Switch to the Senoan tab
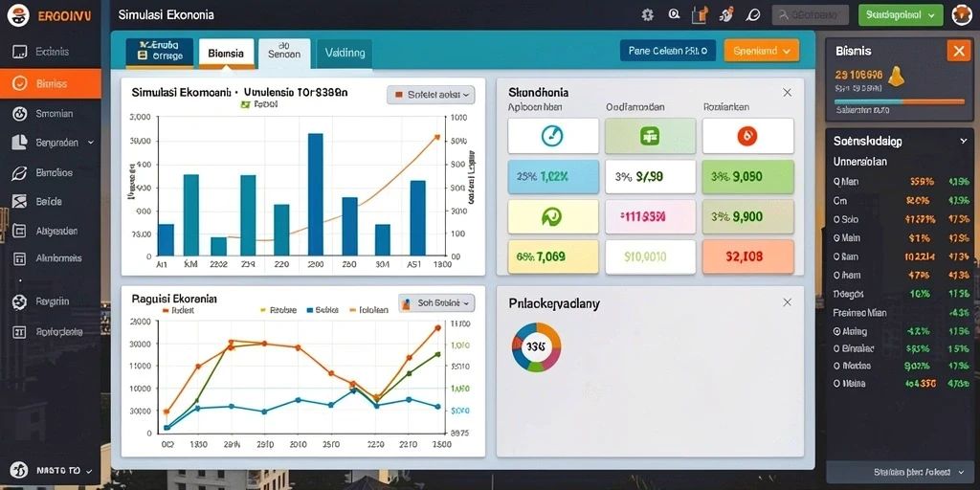Screen dimensions: 980x490 point(283,54)
